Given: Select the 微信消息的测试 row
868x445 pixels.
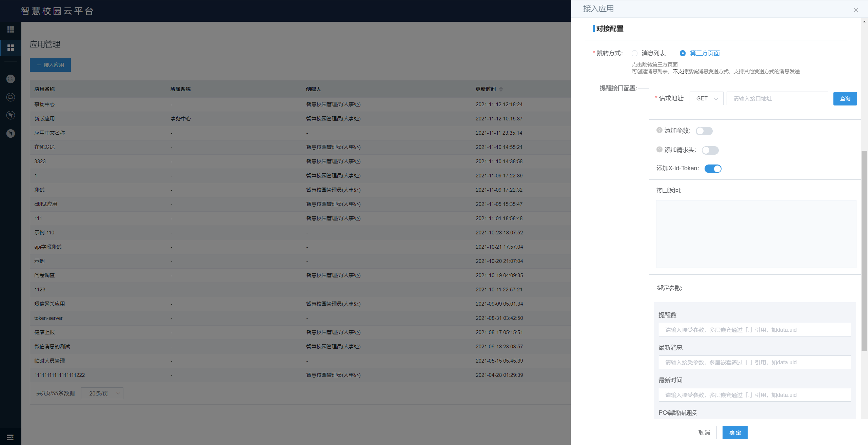Looking at the screenshot, I should [300, 347].
